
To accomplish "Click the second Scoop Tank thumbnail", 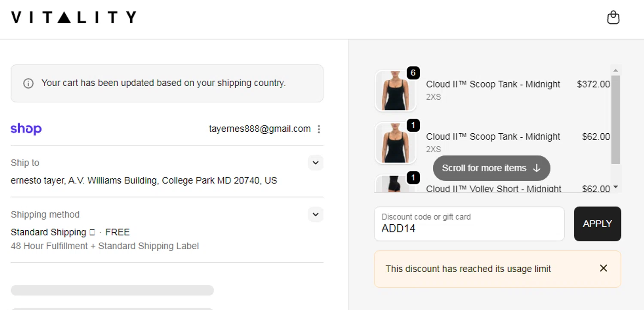I will [x=395, y=143].
